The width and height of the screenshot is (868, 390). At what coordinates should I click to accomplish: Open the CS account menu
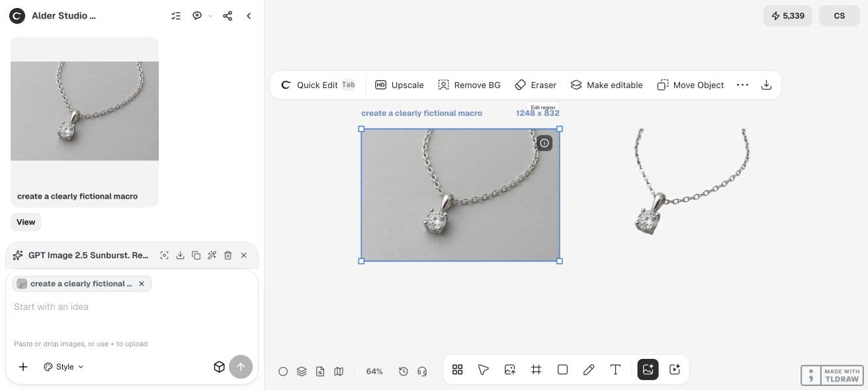click(839, 16)
